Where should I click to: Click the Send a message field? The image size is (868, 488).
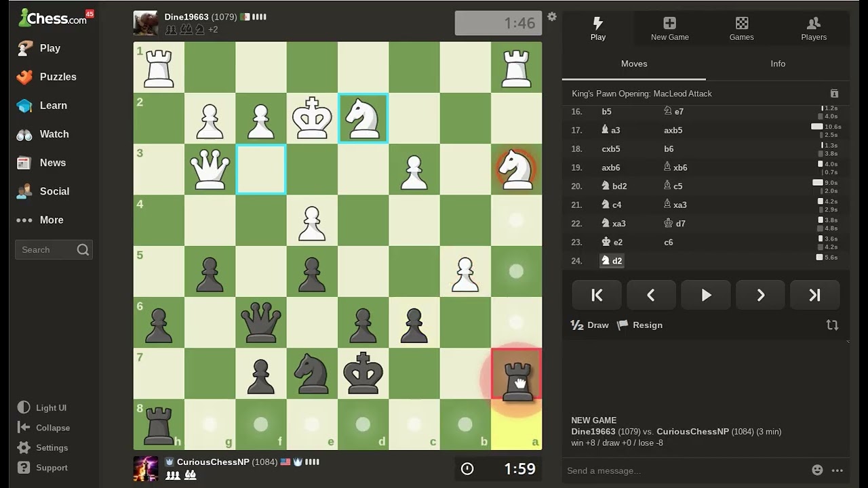685,470
